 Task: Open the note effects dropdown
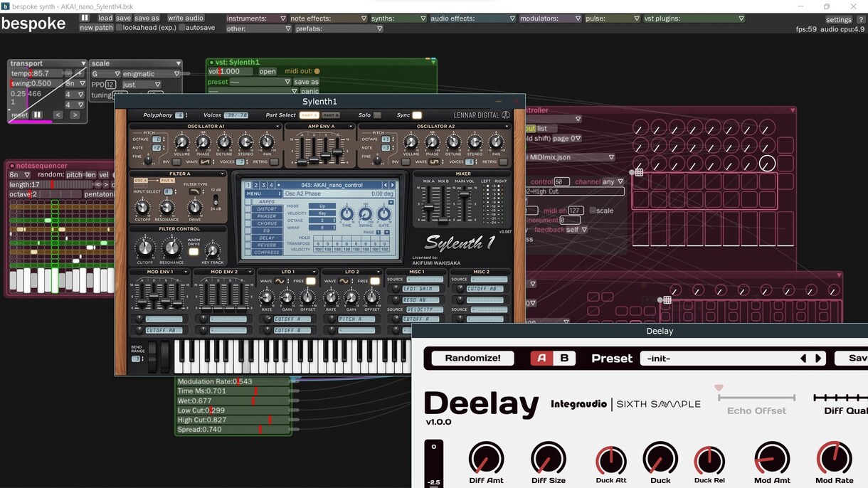pyautogui.click(x=329, y=18)
